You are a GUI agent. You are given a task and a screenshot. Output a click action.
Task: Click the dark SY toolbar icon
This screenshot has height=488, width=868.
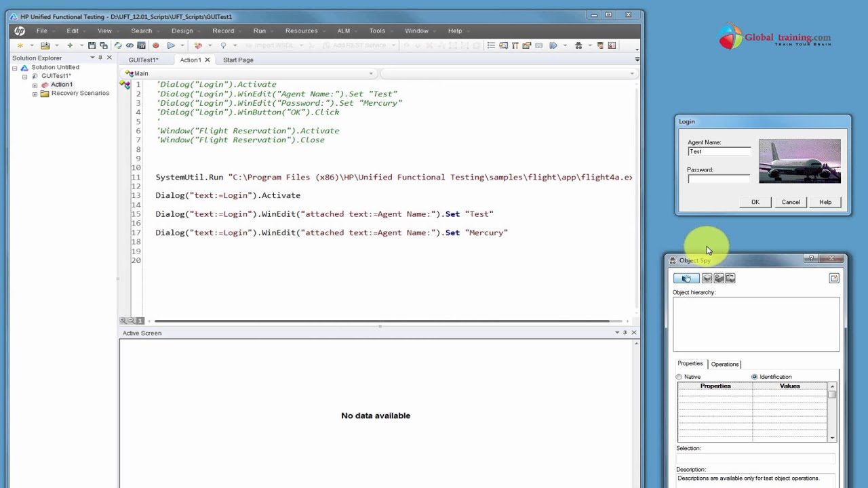(141, 45)
